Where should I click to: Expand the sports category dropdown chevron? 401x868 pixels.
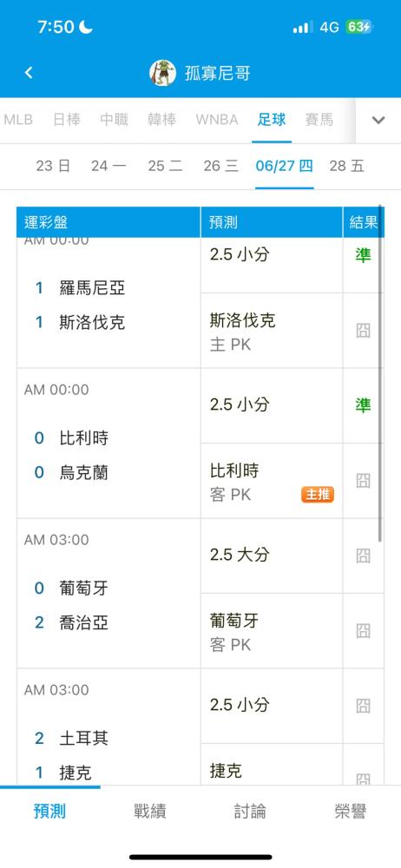(x=378, y=120)
